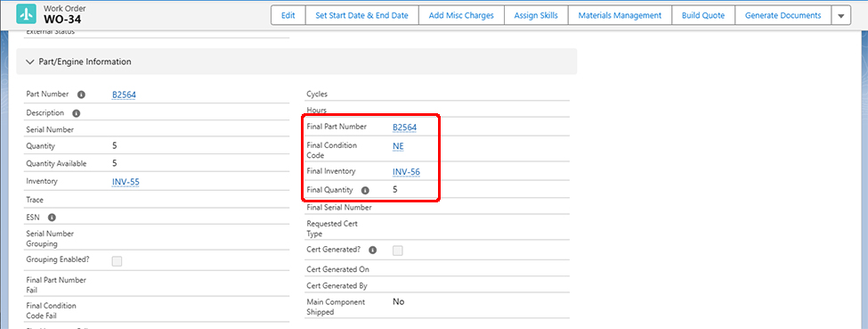Click the Serial Number Grouping label
Screen dimensions: 868x329
click(50, 239)
